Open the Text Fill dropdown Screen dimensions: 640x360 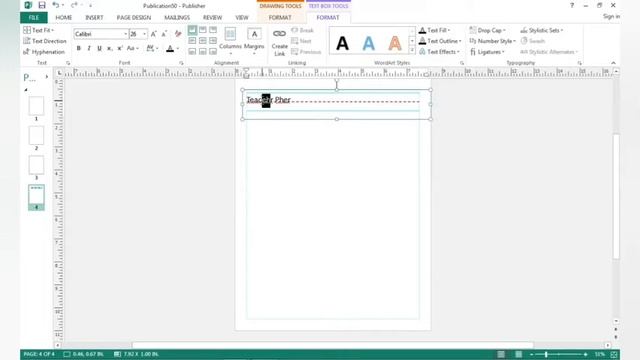(435, 30)
